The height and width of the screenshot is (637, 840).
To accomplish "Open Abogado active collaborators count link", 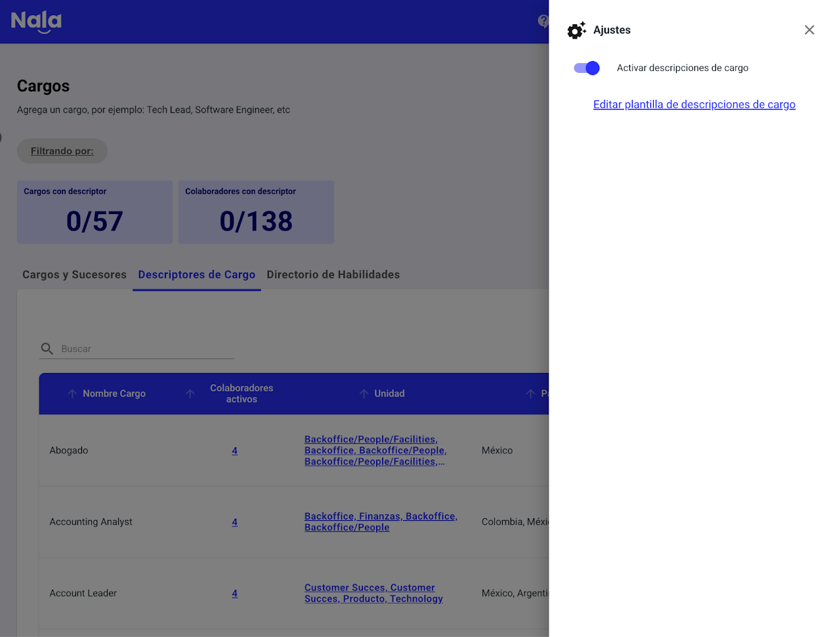I will click(234, 450).
